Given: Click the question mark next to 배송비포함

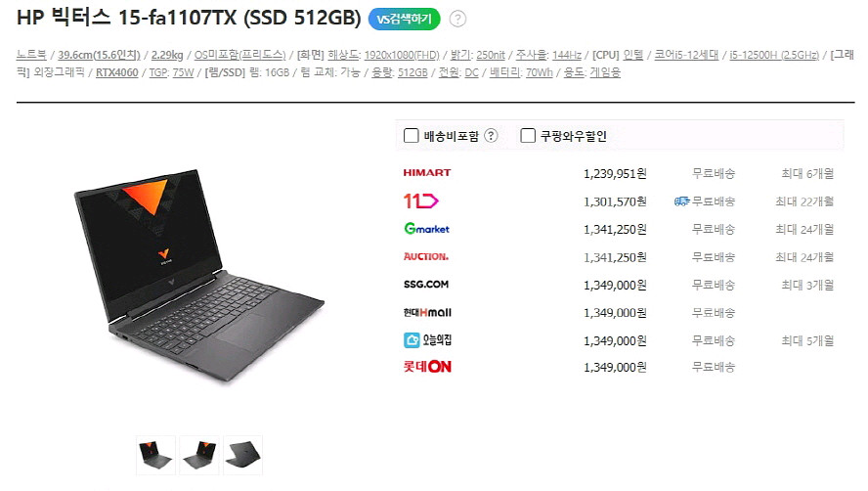Looking at the screenshot, I should coord(491,136).
